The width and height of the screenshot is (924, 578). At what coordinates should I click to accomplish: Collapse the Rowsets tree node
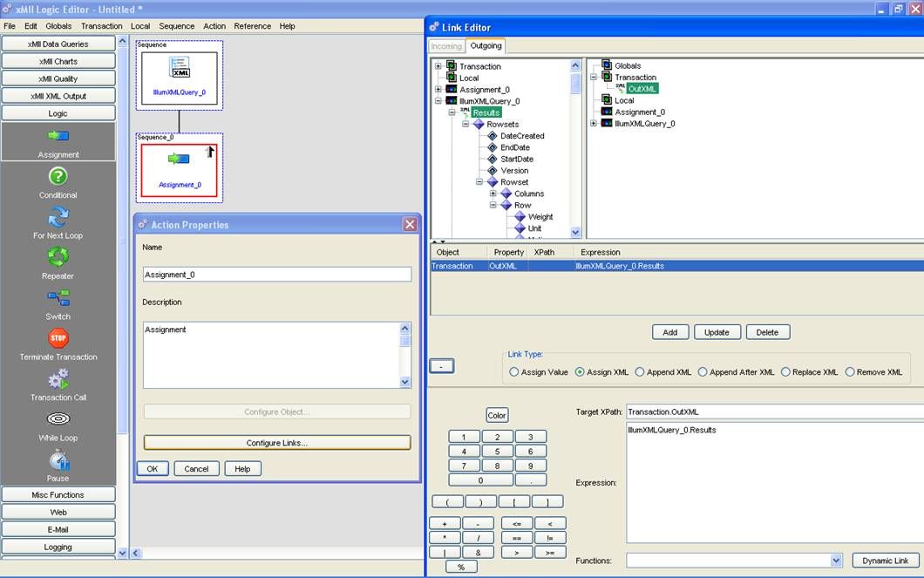click(465, 125)
